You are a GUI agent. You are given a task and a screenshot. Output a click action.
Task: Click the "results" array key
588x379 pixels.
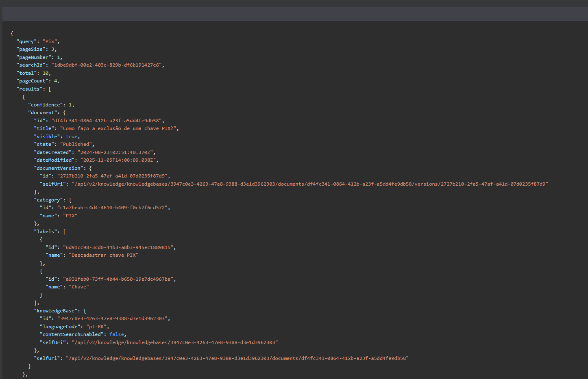(x=29, y=89)
